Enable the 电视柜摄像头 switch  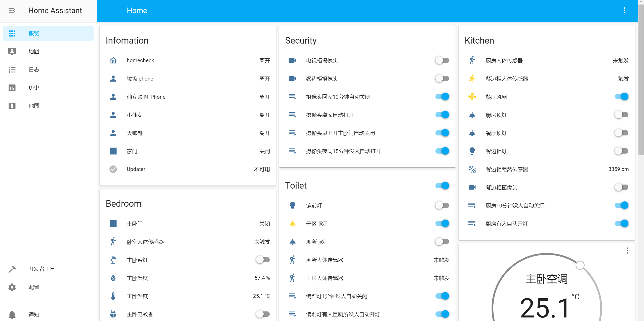pos(442,60)
